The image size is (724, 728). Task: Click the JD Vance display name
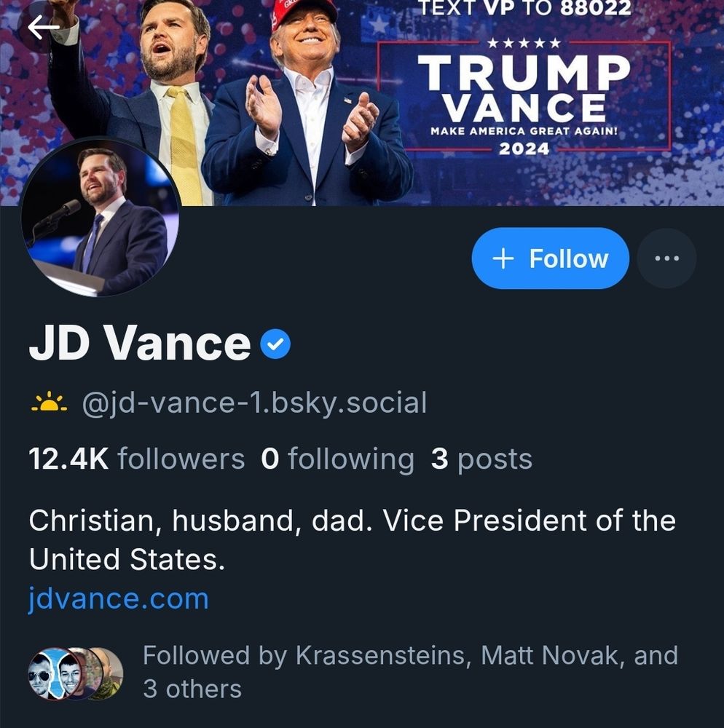click(x=140, y=344)
